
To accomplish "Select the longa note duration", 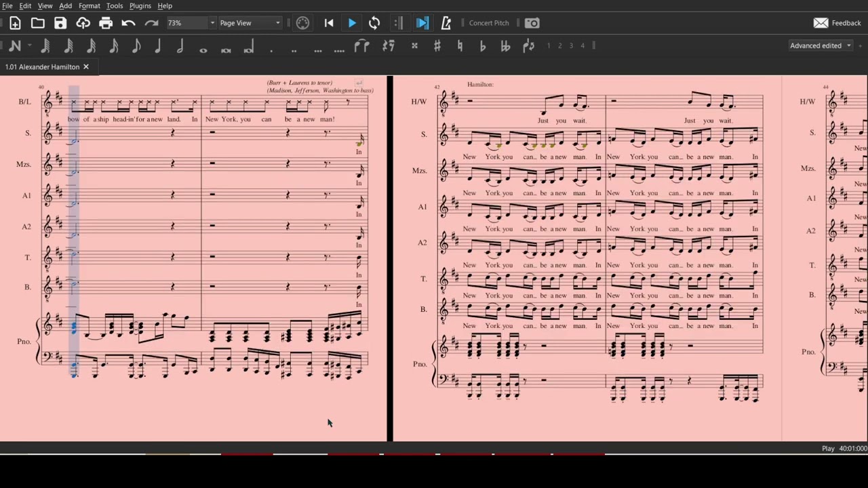I will click(248, 46).
